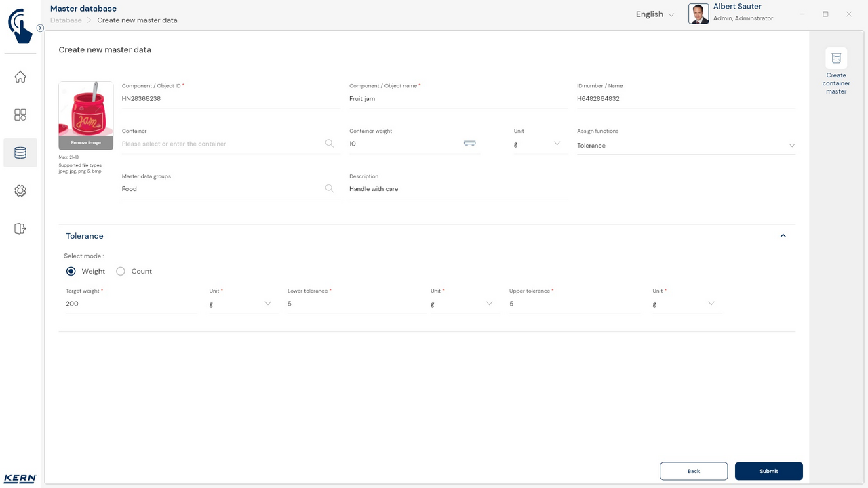
Task: Expand the sidebar with the arrow toggle
Action: pyautogui.click(x=40, y=28)
